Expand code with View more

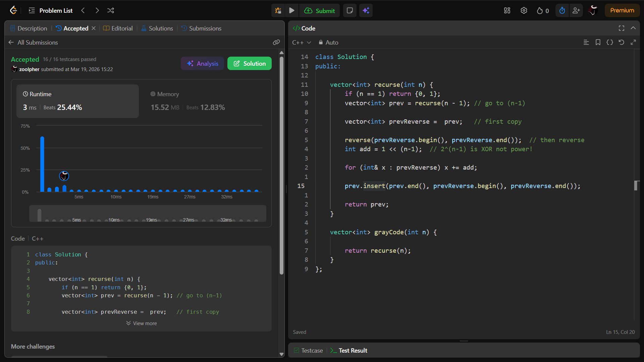point(142,323)
